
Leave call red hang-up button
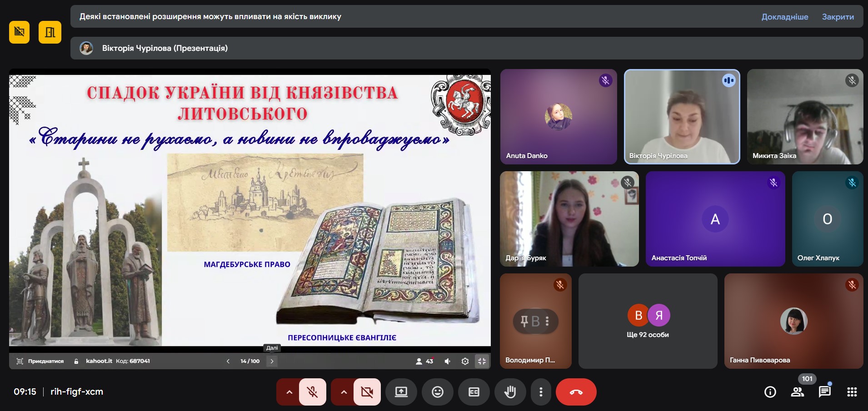tap(576, 392)
